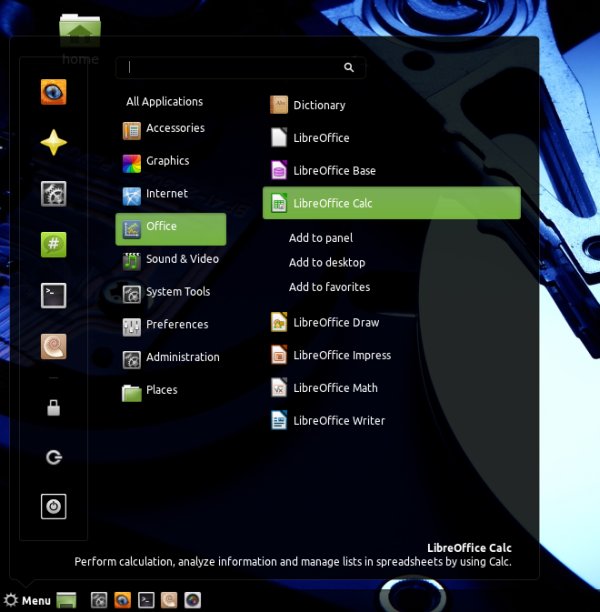Open the image viewer favorite (eye icon)

tap(53, 92)
